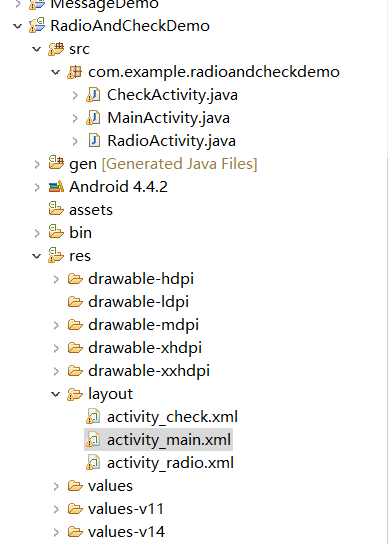The image size is (388, 544).
Task: Select the 'Android 4.4.2' label
Action: [118, 187]
